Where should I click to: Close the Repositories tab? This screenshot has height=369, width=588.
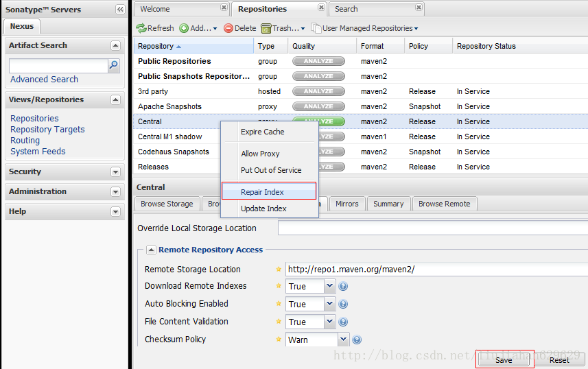[321, 8]
